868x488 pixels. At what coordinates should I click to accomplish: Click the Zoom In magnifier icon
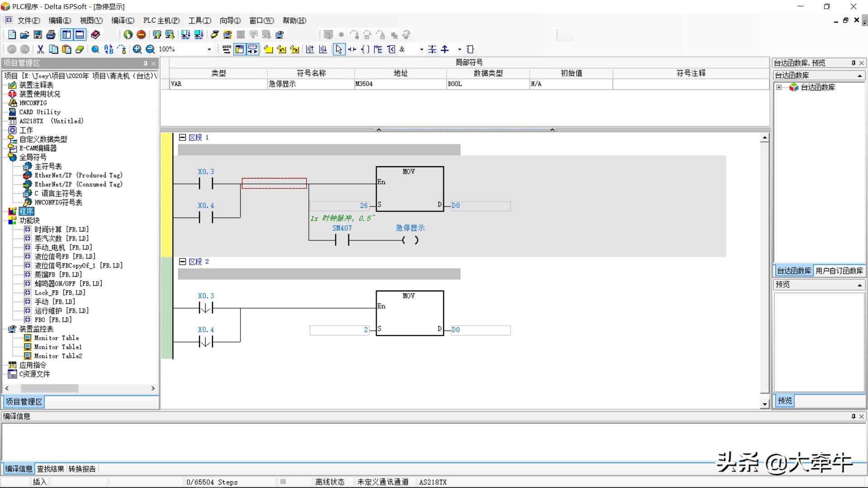[137, 49]
